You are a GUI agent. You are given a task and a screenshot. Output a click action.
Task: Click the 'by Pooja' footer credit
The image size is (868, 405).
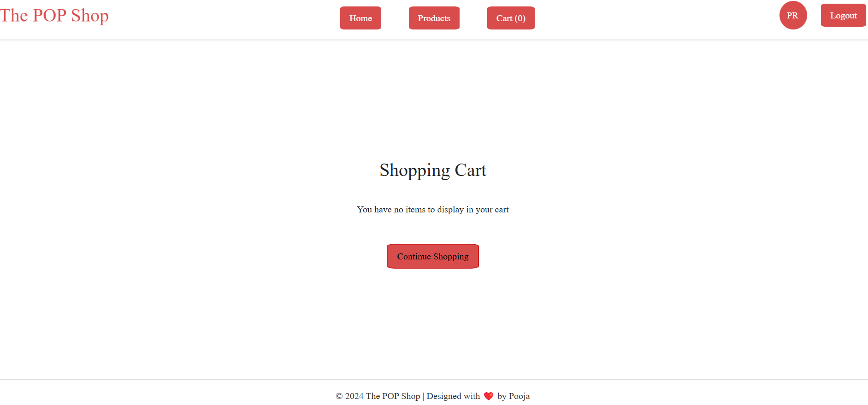click(x=514, y=396)
